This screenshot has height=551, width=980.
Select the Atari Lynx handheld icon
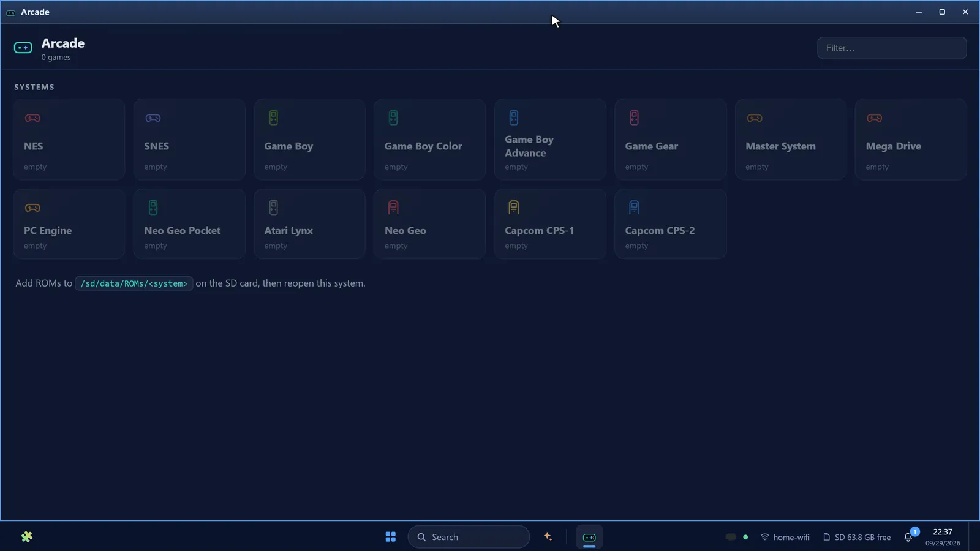(274, 208)
